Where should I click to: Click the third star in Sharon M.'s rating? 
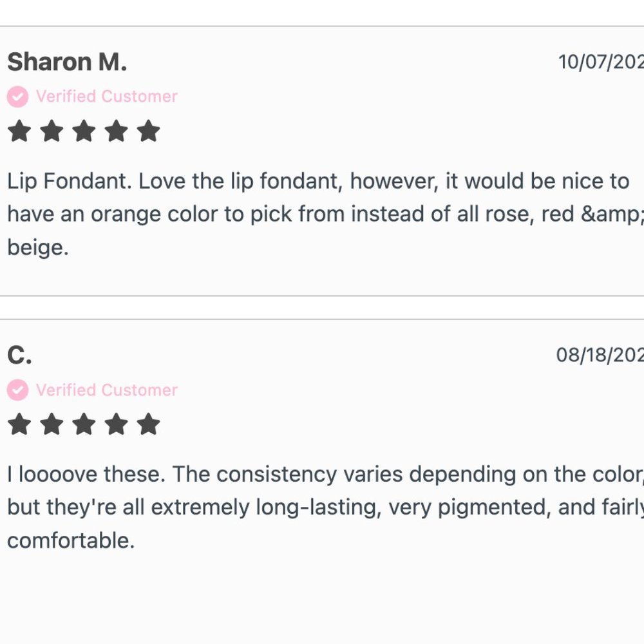click(x=84, y=131)
